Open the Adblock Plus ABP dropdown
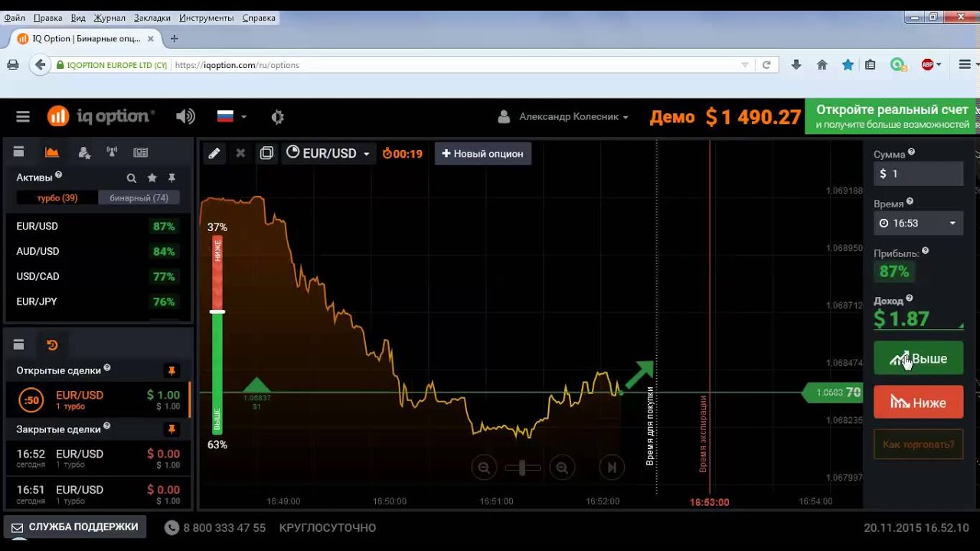The width and height of the screenshot is (980, 551). tap(931, 65)
